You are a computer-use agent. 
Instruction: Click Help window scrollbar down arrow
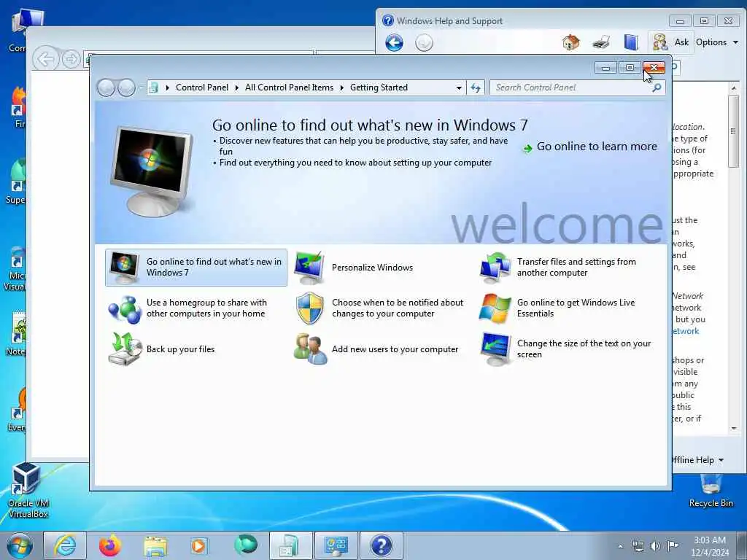[734, 428]
